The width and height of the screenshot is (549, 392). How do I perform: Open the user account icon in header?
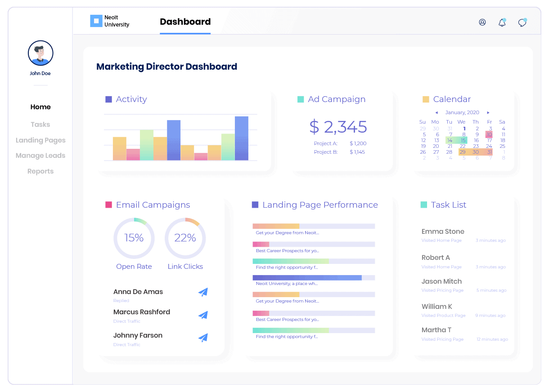pos(482,22)
